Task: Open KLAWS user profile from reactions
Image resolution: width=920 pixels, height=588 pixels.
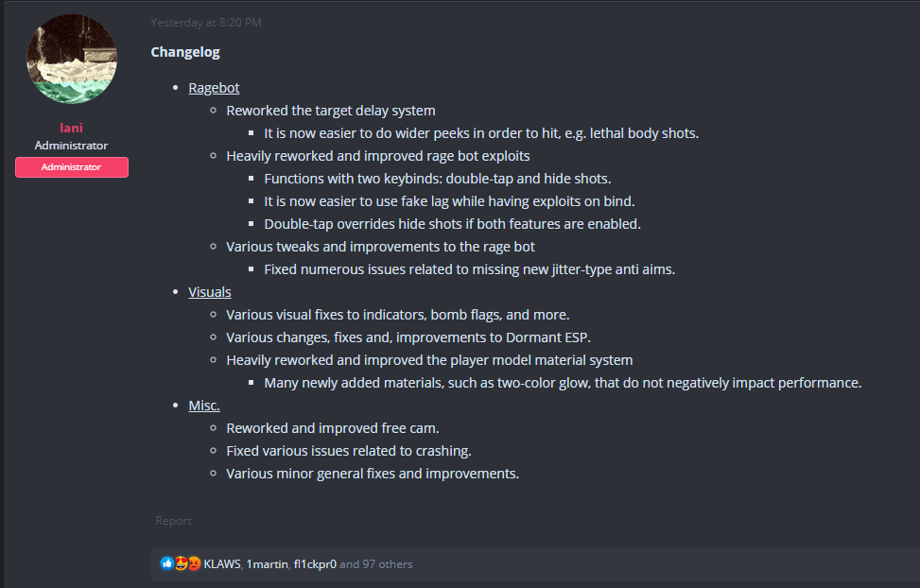Action: (x=221, y=564)
